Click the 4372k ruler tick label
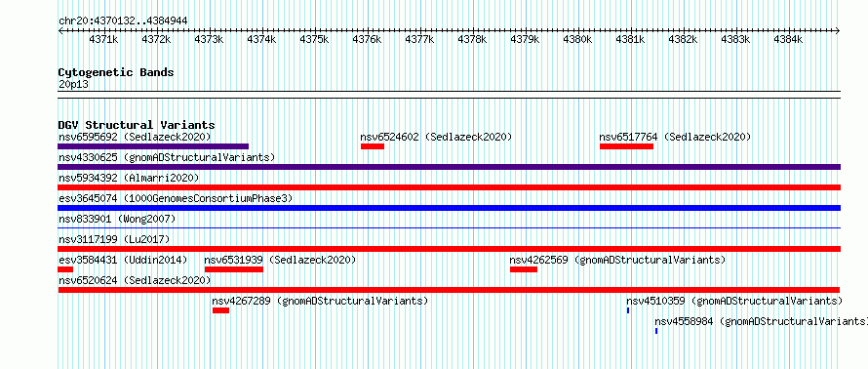This screenshot has width=868, height=369. pos(156,39)
